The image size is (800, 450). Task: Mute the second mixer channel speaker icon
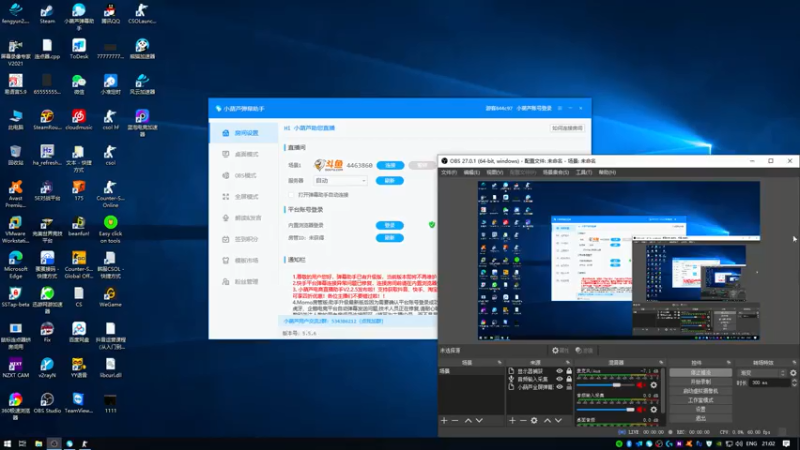[x=641, y=409]
